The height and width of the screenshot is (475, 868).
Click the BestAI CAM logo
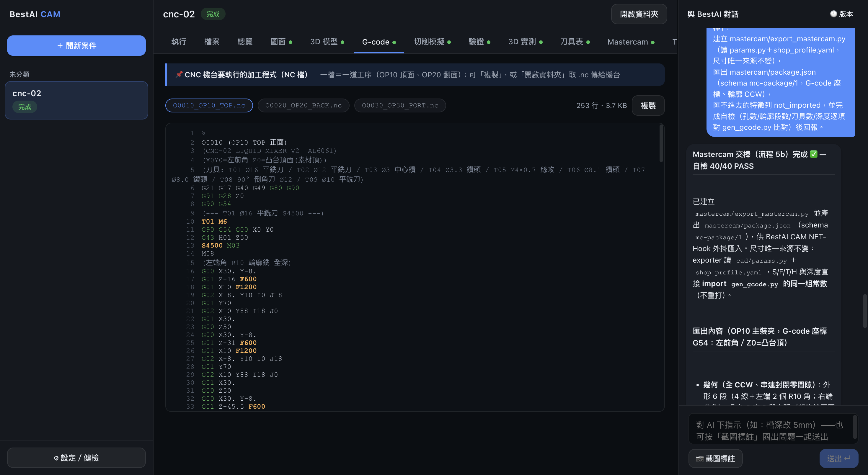[x=35, y=14]
